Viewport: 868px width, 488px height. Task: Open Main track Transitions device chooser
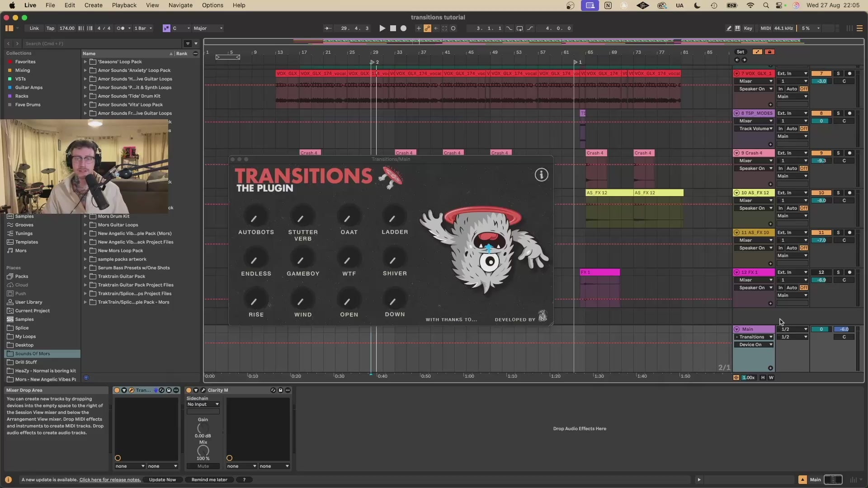pos(754,337)
